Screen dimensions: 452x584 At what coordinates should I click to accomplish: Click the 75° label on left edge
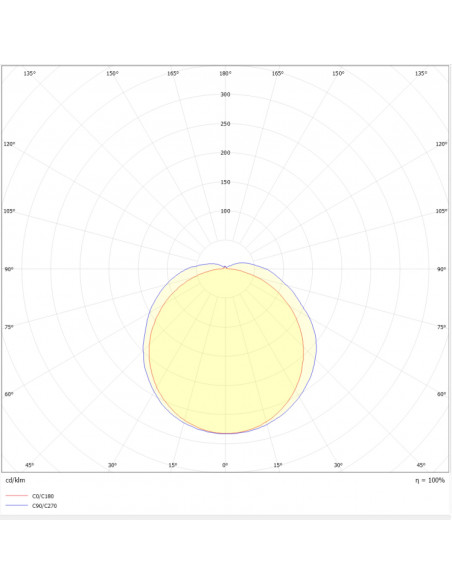(x=9, y=327)
